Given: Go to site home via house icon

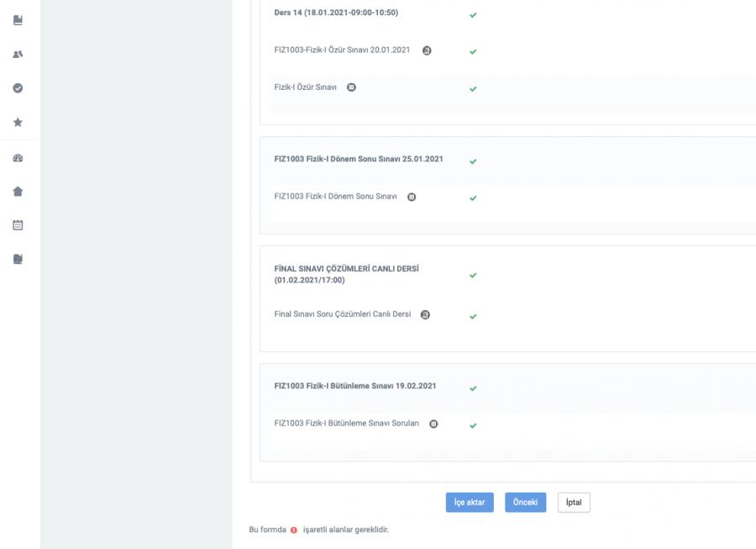Looking at the screenshot, I should point(18,192).
